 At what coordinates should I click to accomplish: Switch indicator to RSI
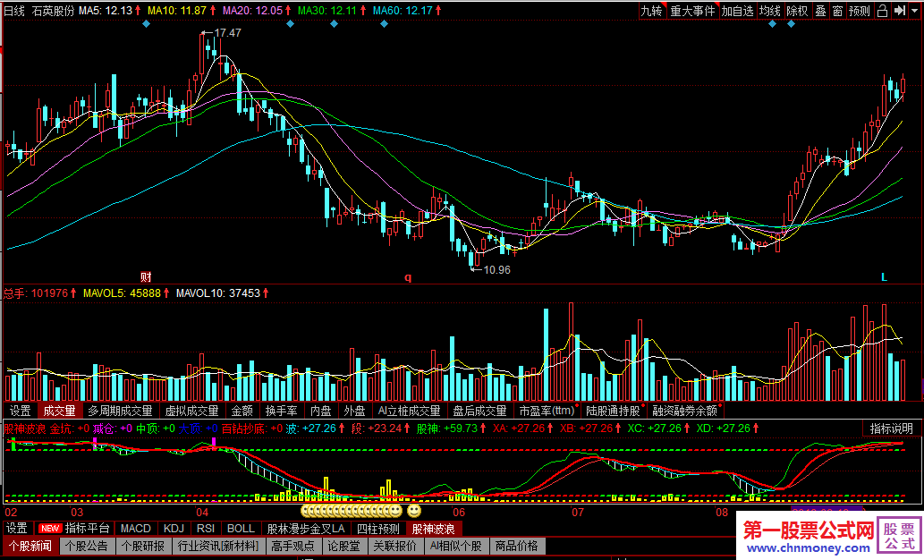click(x=206, y=529)
